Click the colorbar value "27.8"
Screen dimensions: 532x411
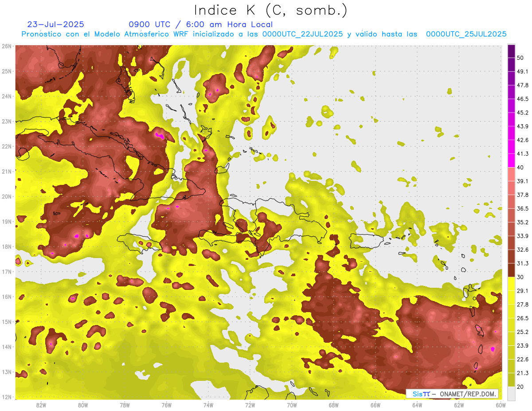(522, 305)
